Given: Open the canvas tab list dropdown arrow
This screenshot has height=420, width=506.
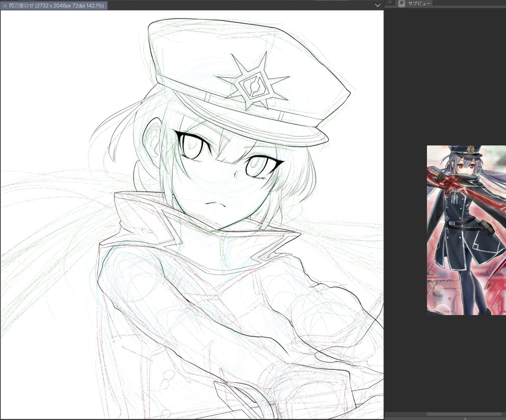Looking at the screenshot, I should pos(377,5).
